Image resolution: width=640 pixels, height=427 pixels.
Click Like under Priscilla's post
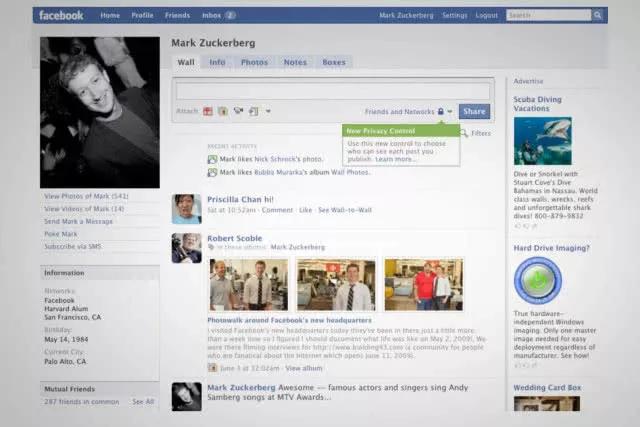coord(305,210)
